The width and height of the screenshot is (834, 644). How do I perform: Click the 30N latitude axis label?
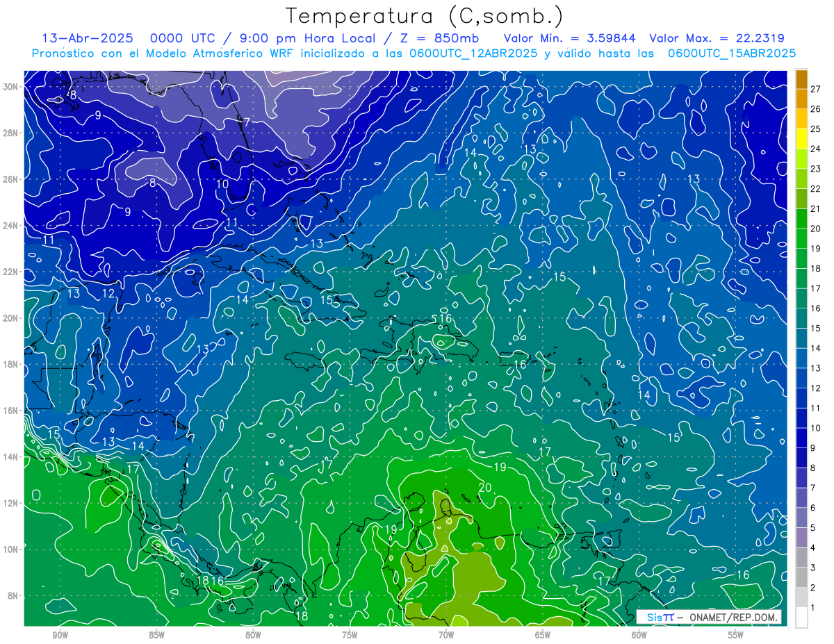click(x=11, y=87)
